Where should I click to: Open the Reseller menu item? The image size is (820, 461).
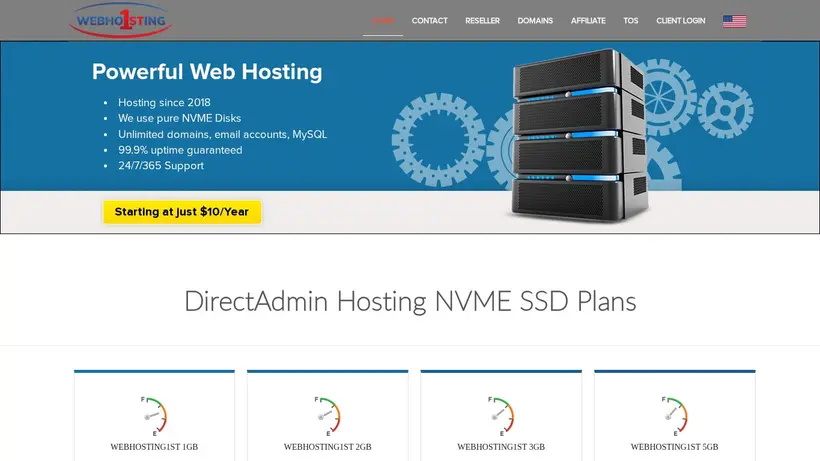482,21
